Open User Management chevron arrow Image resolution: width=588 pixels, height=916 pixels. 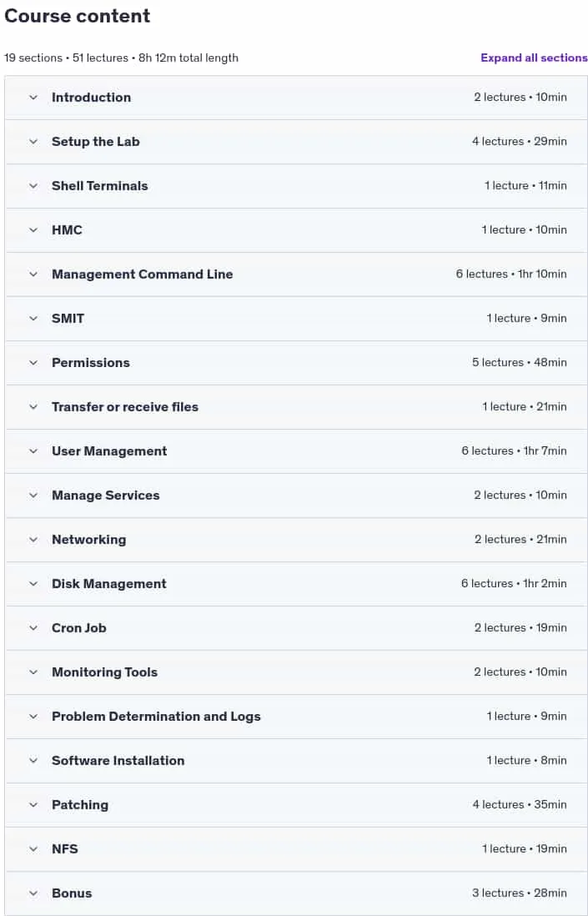[33, 451]
